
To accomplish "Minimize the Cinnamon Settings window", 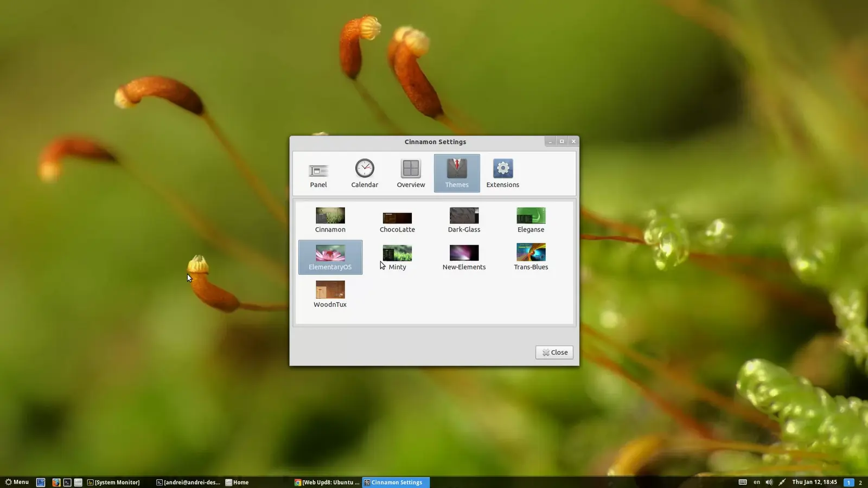I will 550,142.
